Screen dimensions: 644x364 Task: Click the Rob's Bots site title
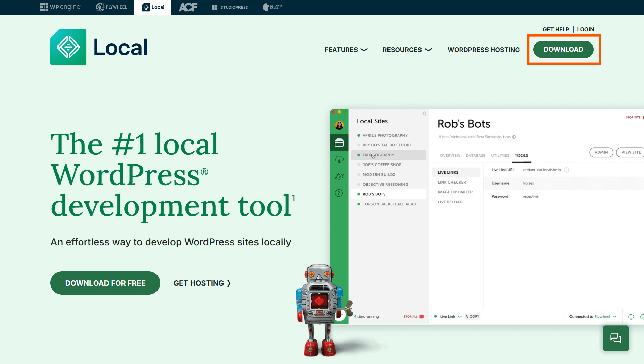(464, 124)
